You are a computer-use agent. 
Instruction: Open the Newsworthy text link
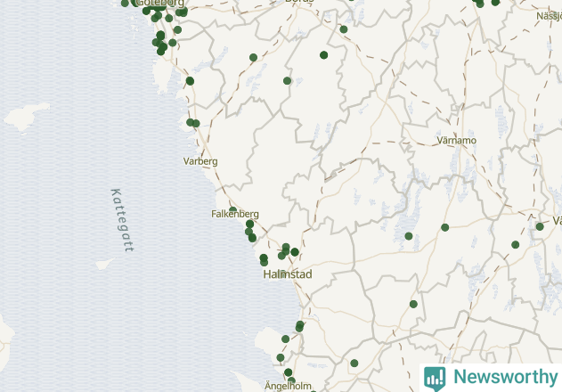[x=505, y=377]
